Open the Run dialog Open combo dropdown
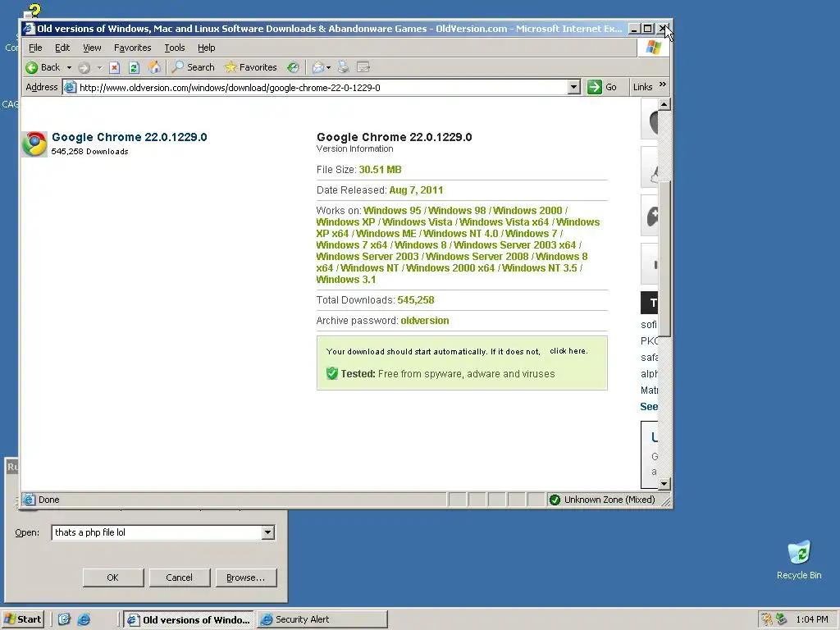The height and width of the screenshot is (630, 840). [x=268, y=532]
